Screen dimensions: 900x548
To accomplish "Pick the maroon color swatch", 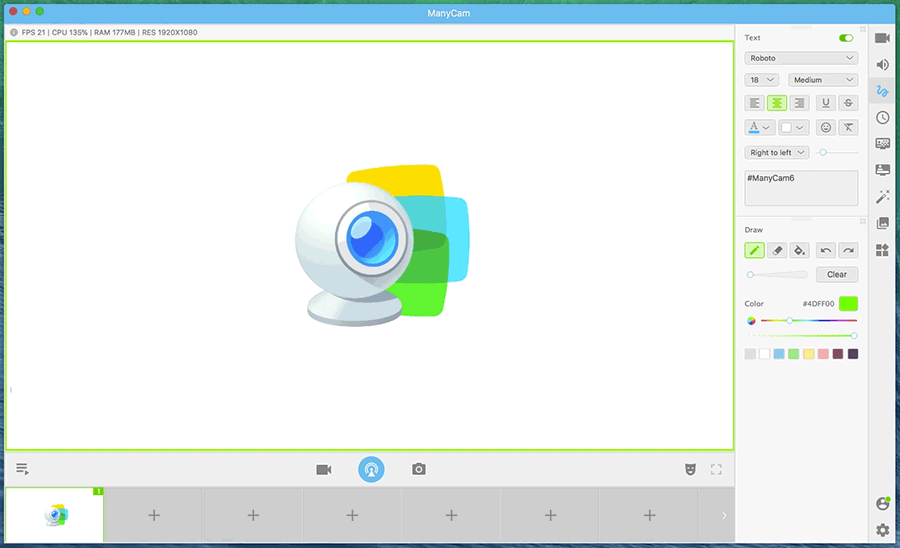I will click(838, 354).
